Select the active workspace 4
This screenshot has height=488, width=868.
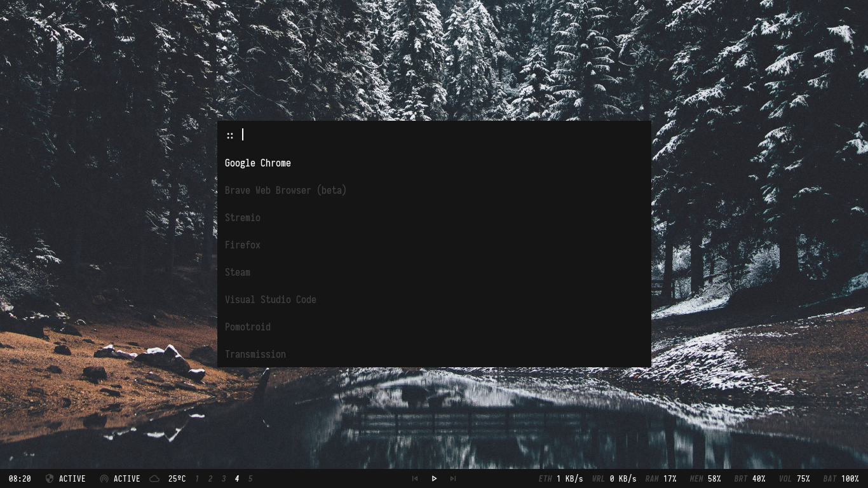(x=237, y=478)
